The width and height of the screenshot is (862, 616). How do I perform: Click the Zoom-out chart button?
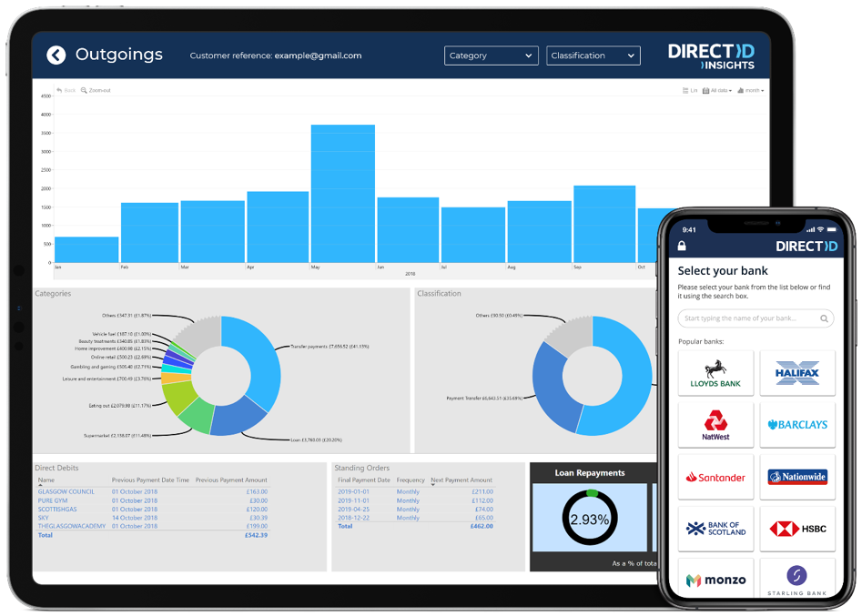point(96,90)
